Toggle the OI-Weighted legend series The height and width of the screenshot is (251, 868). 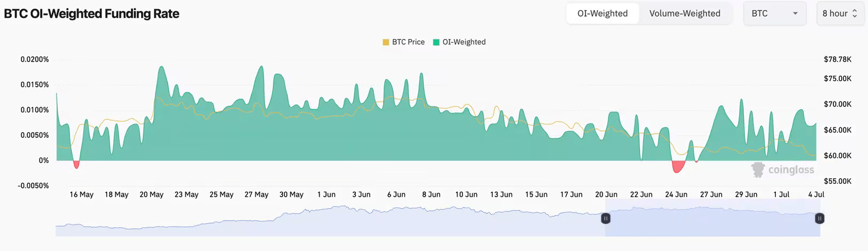click(464, 42)
